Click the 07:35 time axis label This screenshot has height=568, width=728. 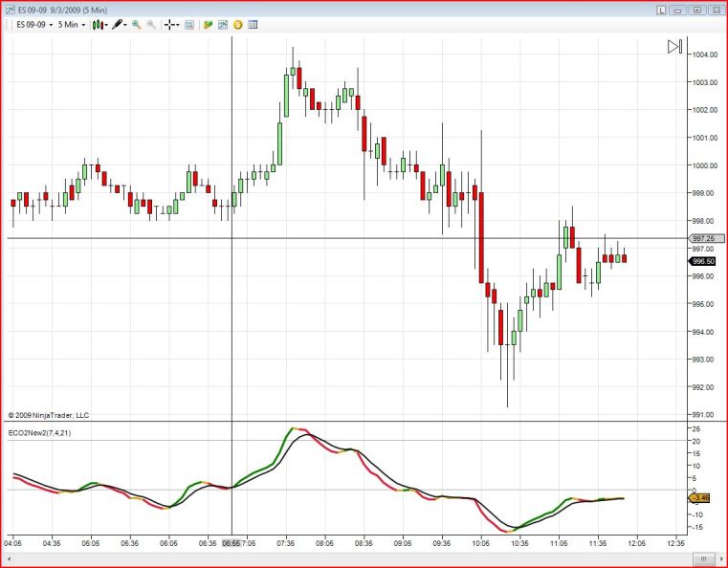pos(285,543)
